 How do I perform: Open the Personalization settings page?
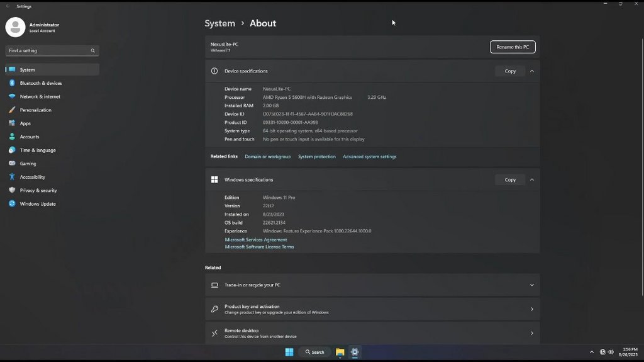point(52,110)
